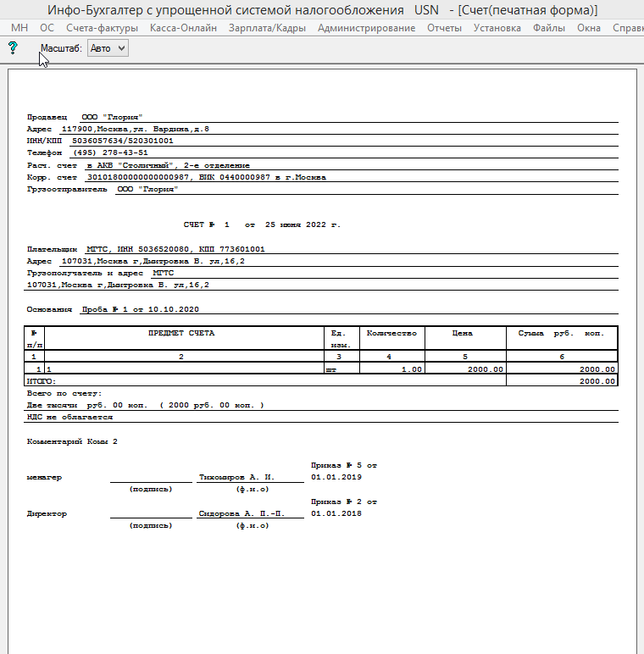Open the Файлы menu

pyautogui.click(x=549, y=28)
